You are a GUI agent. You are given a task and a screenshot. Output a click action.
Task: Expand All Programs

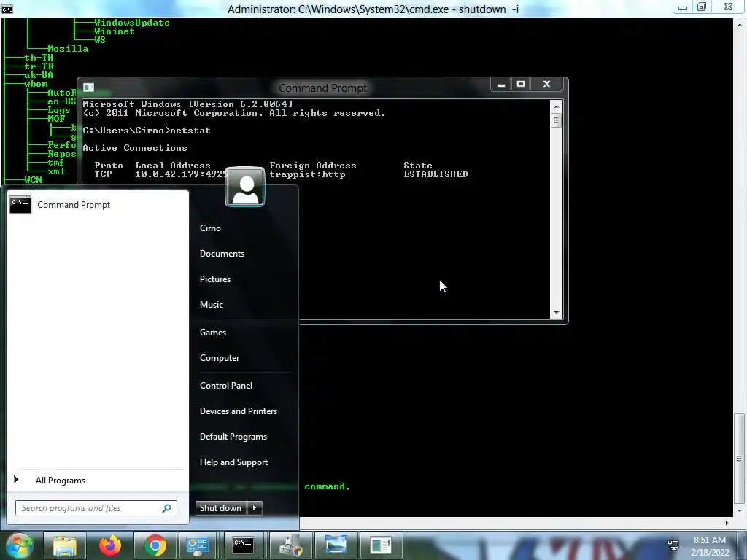click(61, 481)
